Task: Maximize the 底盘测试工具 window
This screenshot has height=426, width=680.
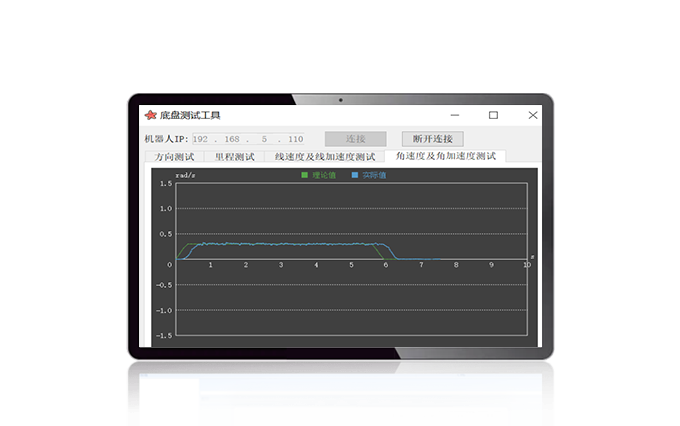Action: [493, 115]
